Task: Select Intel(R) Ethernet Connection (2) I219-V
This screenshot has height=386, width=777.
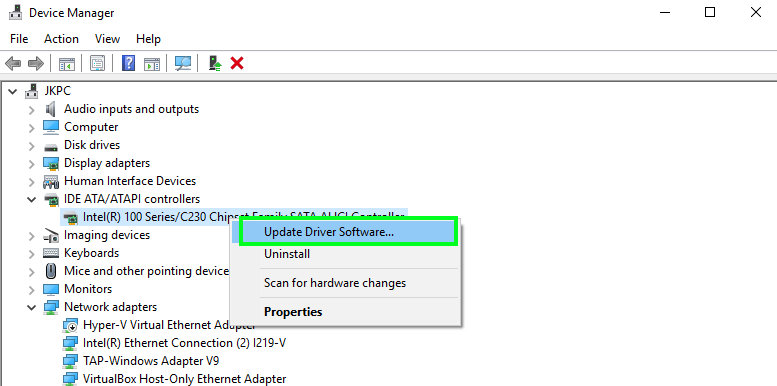Action: point(184,343)
